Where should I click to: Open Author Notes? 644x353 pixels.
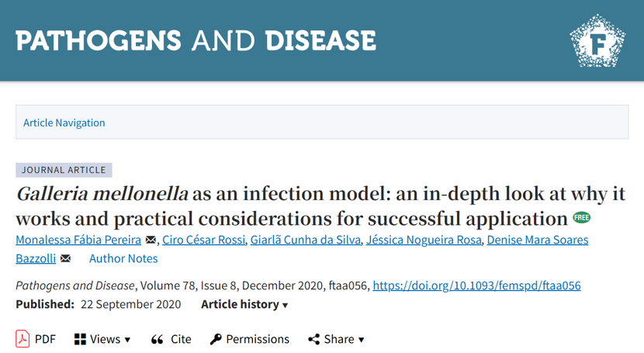pyautogui.click(x=123, y=258)
